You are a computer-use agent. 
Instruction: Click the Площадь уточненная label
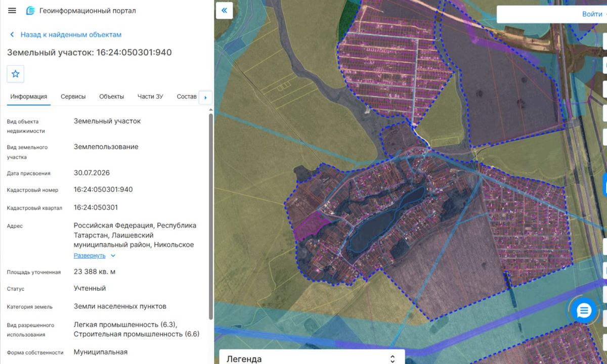(34, 272)
